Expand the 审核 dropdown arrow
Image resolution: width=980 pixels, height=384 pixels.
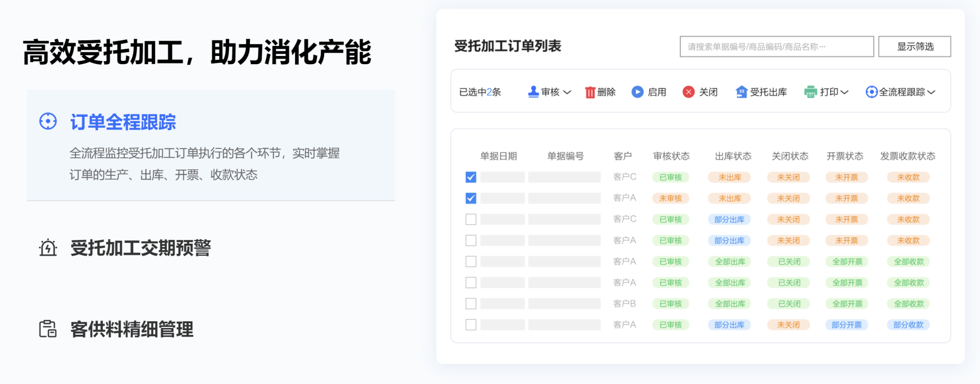click(567, 92)
